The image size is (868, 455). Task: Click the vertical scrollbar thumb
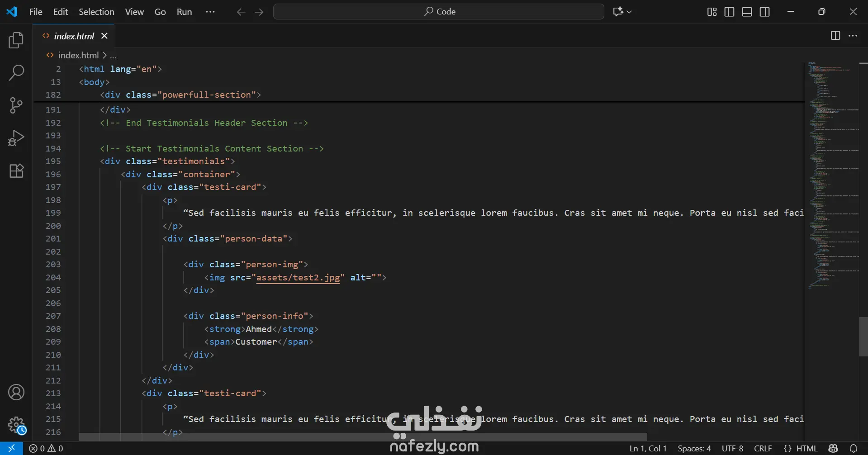point(863,337)
